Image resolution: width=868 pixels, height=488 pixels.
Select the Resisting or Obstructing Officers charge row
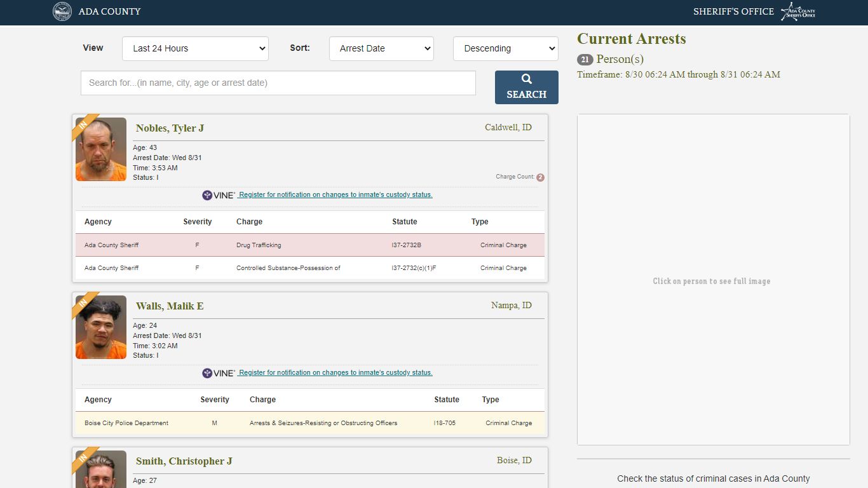[310, 423]
